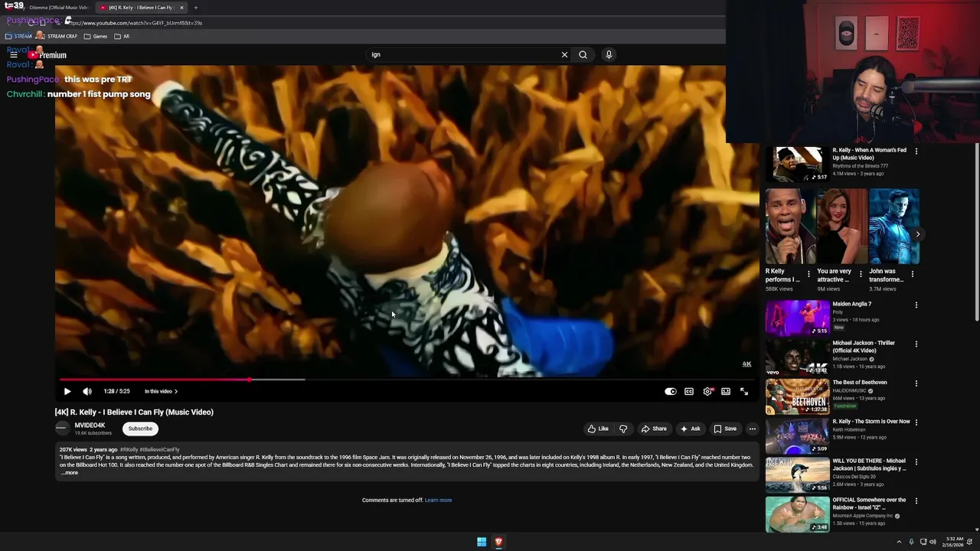Viewport: 980px width, 551px height.
Task: Open 'Michael Jackson - Thriller' thumbnail
Action: click(797, 357)
